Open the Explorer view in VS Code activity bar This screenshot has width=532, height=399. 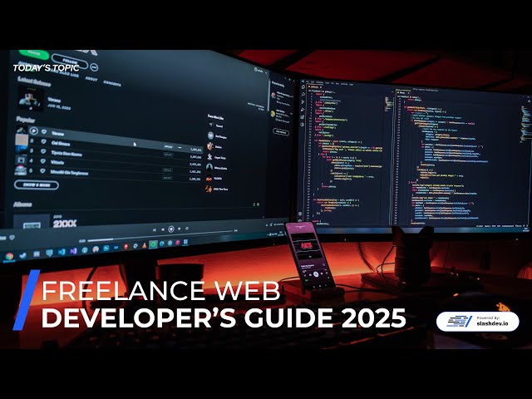[x=303, y=87]
